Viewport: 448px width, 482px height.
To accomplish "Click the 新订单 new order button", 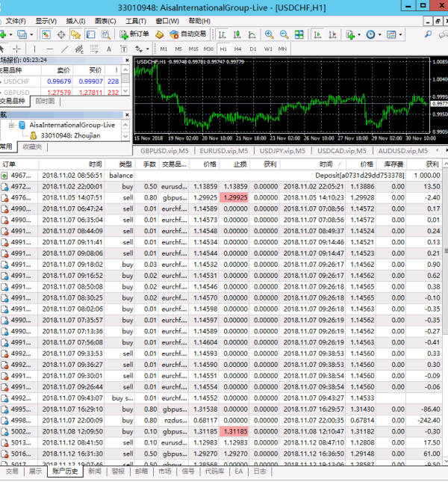I will pyautogui.click(x=134, y=34).
